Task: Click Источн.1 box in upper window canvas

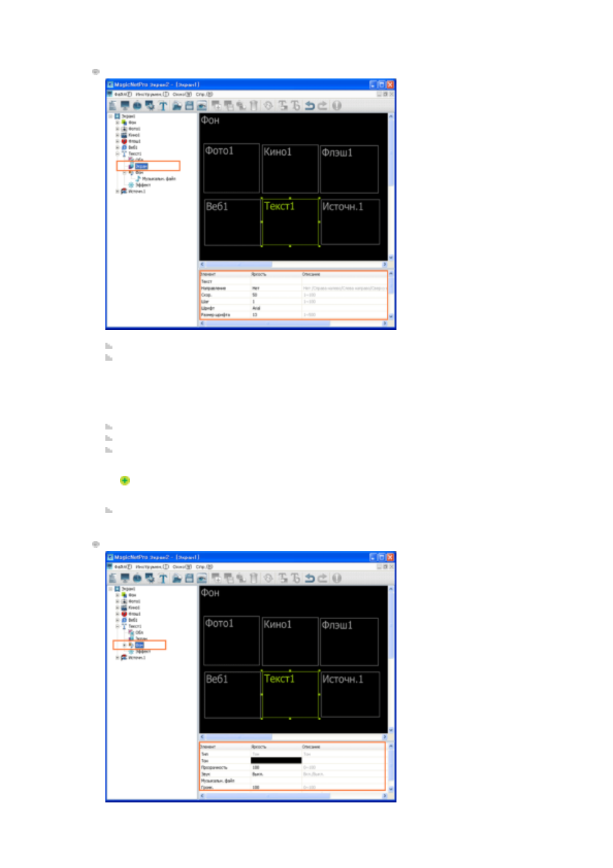Action: pyautogui.click(x=350, y=222)
